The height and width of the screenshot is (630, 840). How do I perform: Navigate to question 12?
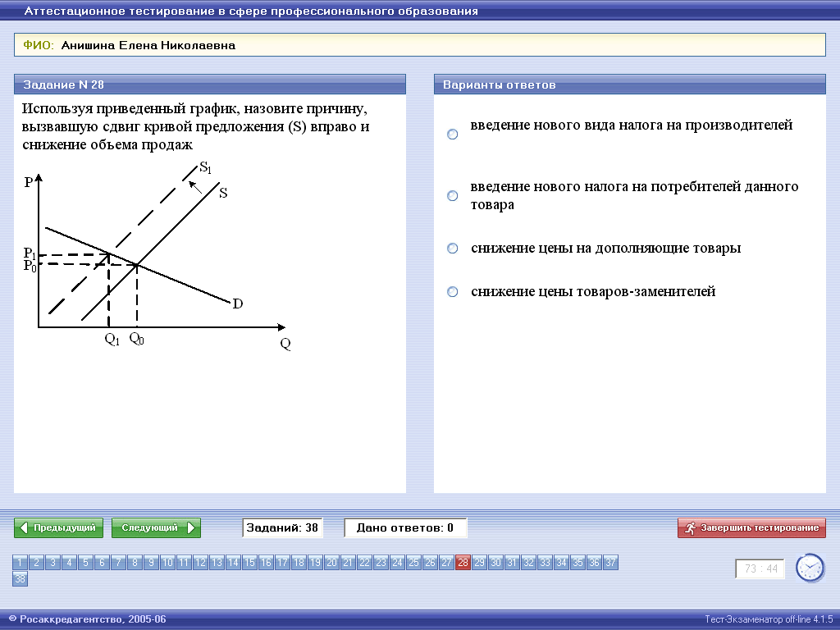click(200, 563)
